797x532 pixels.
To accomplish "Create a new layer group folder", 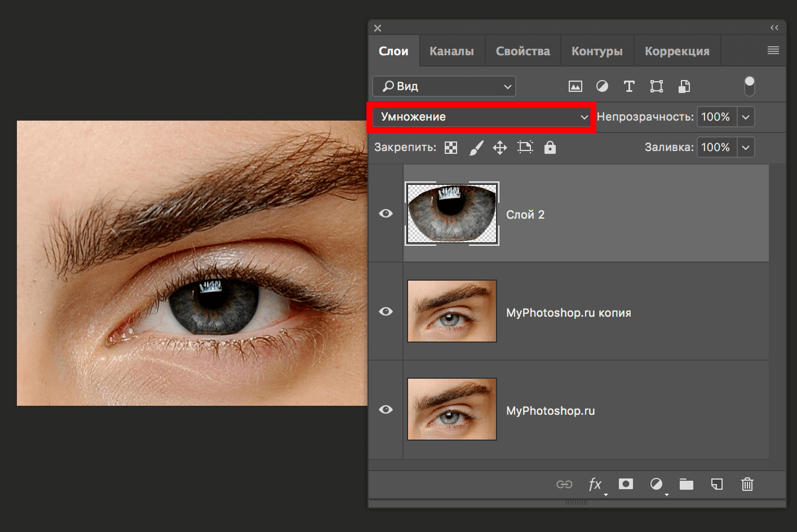I will point(686,484).
